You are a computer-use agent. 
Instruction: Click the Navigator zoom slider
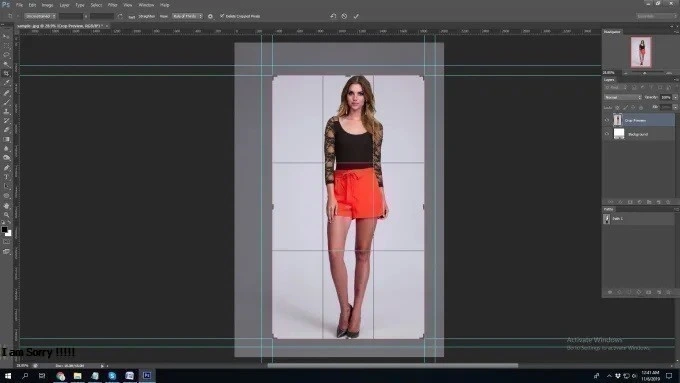[644, 73]
